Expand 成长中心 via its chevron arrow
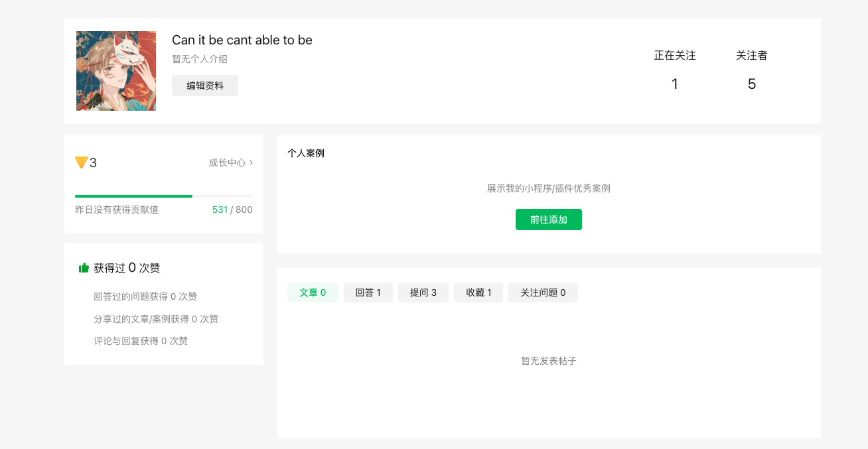The width and height of the screenshot is (868, 449). click(251, 162)
